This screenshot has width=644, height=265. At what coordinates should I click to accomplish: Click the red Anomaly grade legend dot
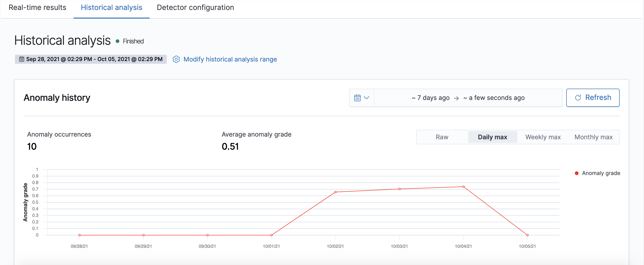click(x=577, y=173)
